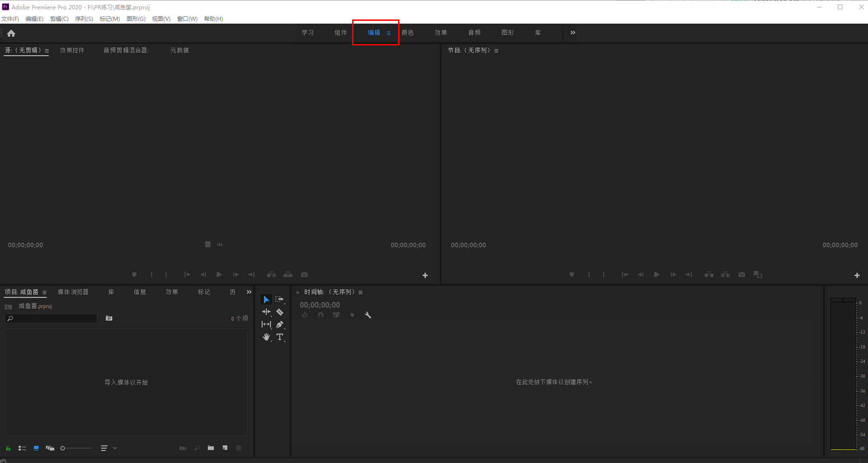Play in the Program monitor
Image resolution: width=868 pixels, height=463 pixels.
pos(657,275)
